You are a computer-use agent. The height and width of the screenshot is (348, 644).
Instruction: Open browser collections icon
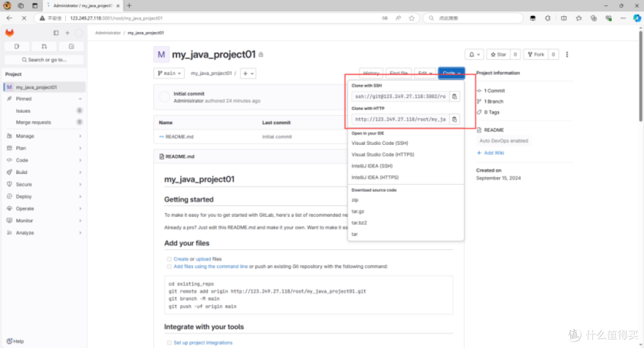point(593,18)
